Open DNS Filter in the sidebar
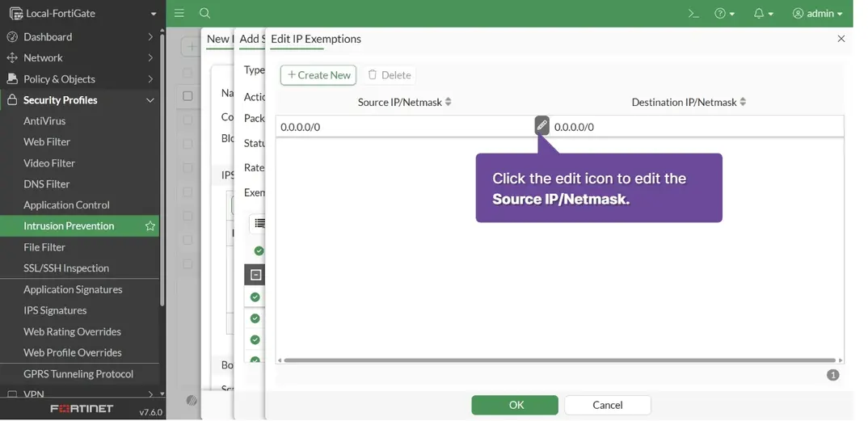Screen dimensions: 868x421 tap(47, 183)
